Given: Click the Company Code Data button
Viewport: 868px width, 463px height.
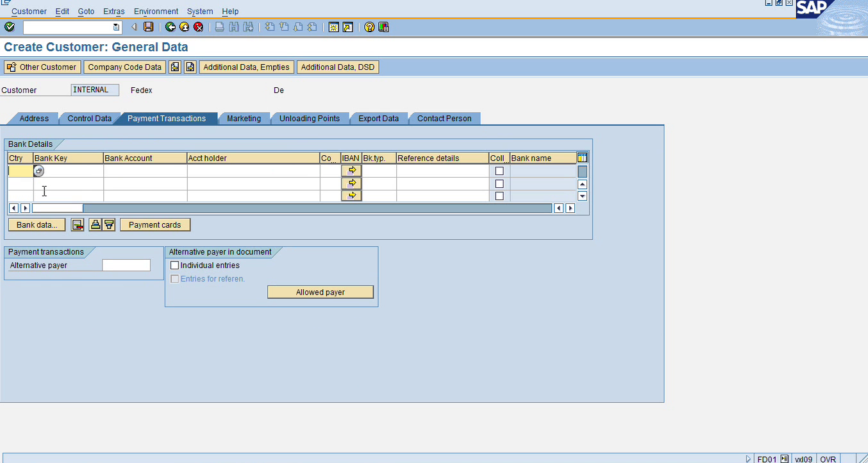Looking at the screenshot, I should pos(124,67).
